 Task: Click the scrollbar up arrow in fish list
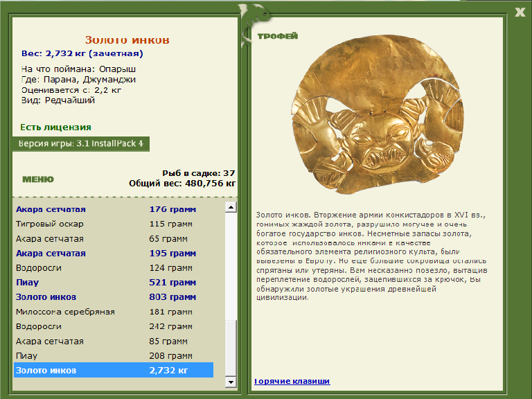coord(231,207)
